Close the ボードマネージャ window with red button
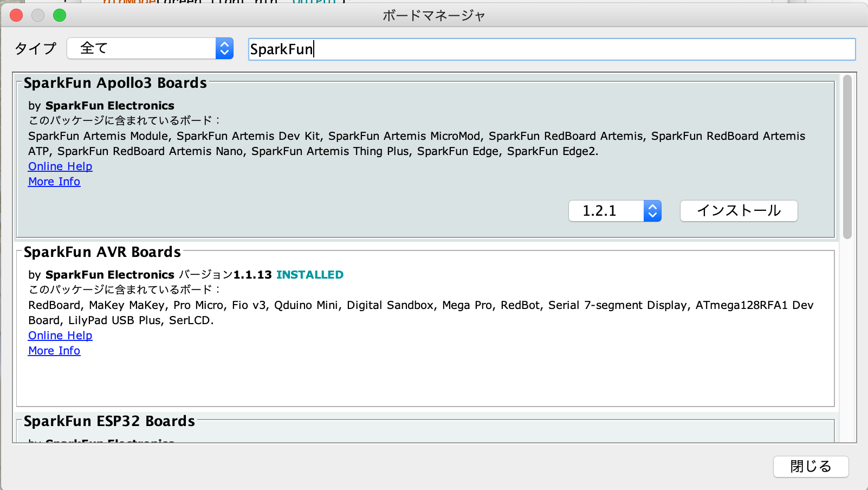Viewport: 868px width, 490px height. (x=16, y=15)
